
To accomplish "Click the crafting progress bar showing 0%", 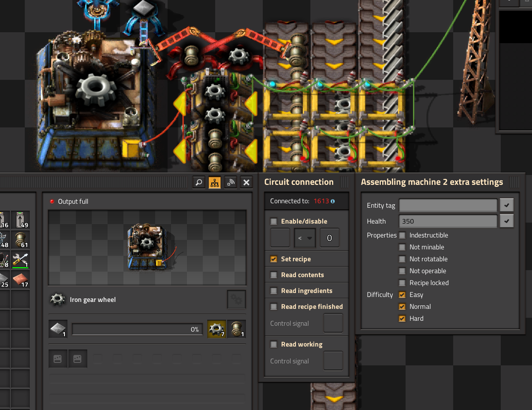I will pos(137,329).
